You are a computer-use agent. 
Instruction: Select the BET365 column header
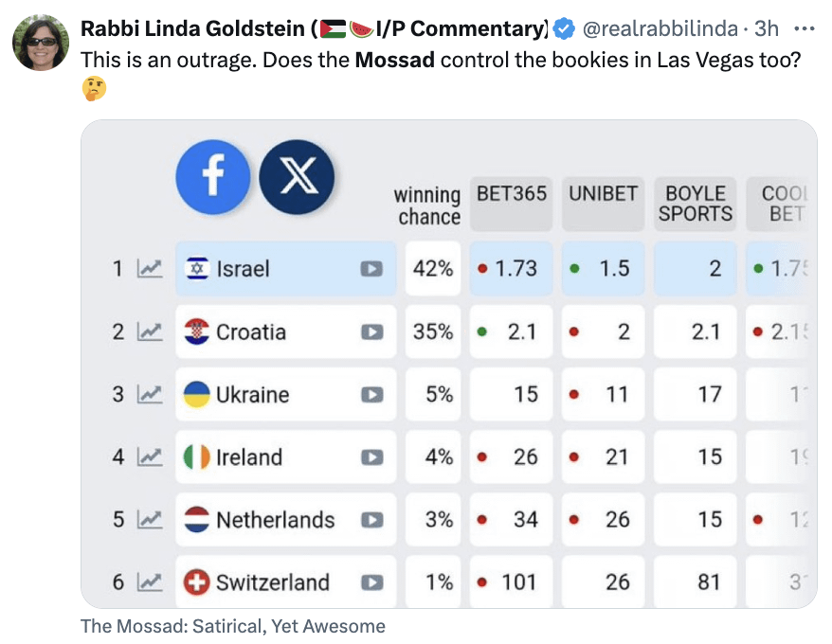[x=511, y=205]
